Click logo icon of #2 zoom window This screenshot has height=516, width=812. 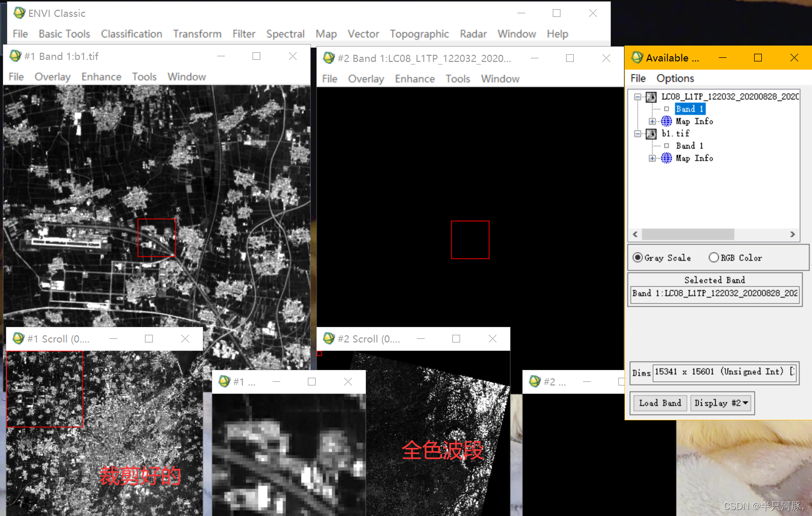[535, 381]
